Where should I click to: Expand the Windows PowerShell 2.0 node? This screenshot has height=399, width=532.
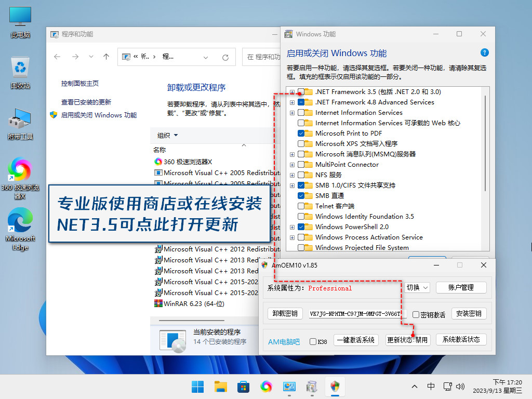pos(292,227)
